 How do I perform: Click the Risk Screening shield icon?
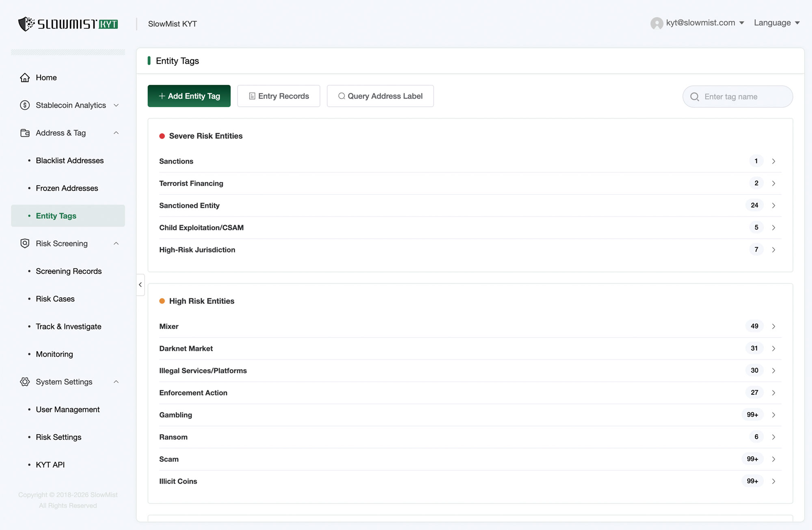25,243
